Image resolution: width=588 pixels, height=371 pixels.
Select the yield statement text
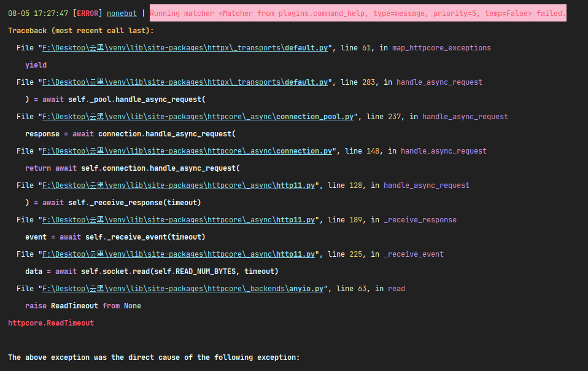click(x=36, y=64)
